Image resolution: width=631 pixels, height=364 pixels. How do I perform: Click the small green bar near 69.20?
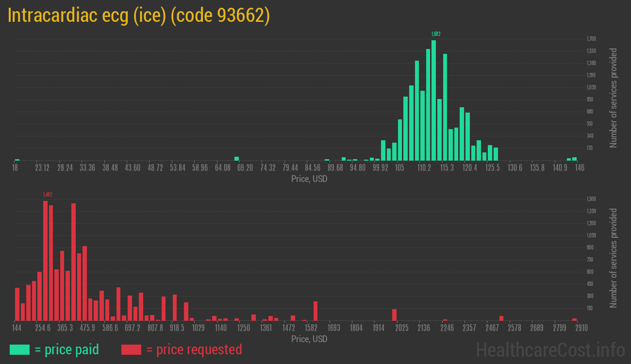pos(236,159)
